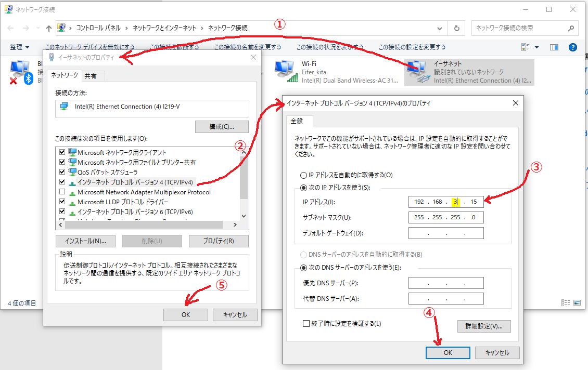Select the イーサネット adapter icon
Screen dimensions: 588x370
(x=419, y=72)
